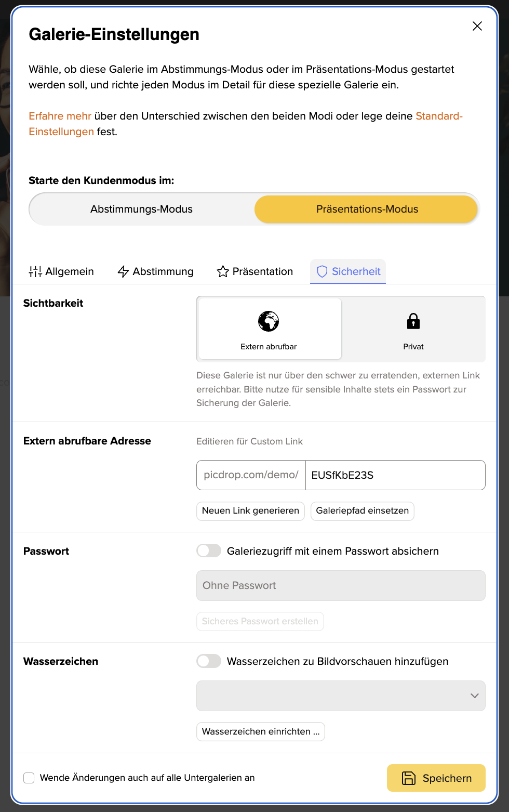Click the sliders icon beside Allgemein

point(35,271)
